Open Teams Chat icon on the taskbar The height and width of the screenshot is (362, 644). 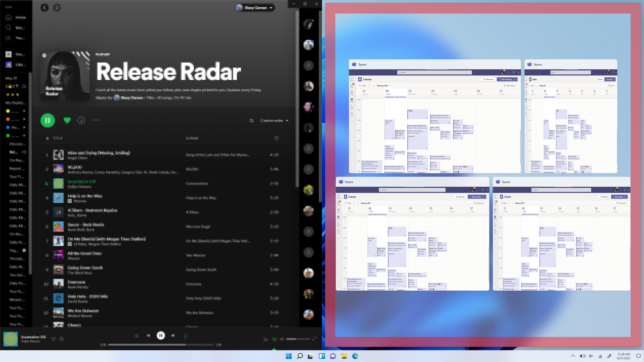tap(333, 356)
